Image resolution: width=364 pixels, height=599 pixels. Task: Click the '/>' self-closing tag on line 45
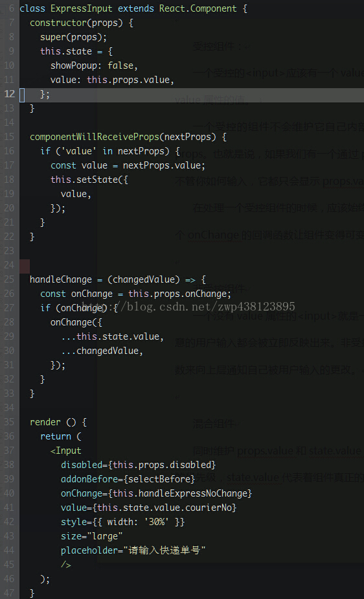[65, 565]
